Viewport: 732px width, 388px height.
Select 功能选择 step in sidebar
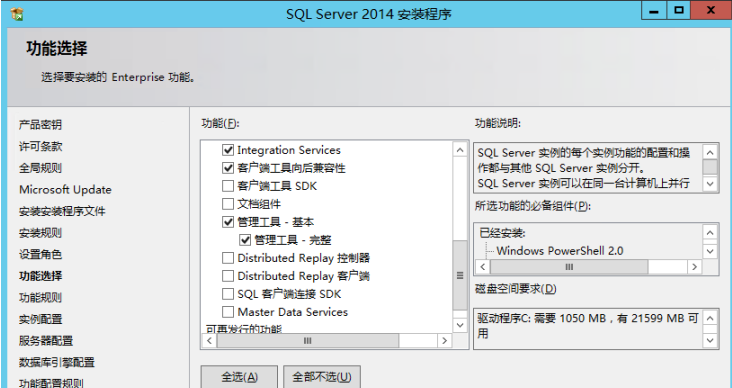40,276
